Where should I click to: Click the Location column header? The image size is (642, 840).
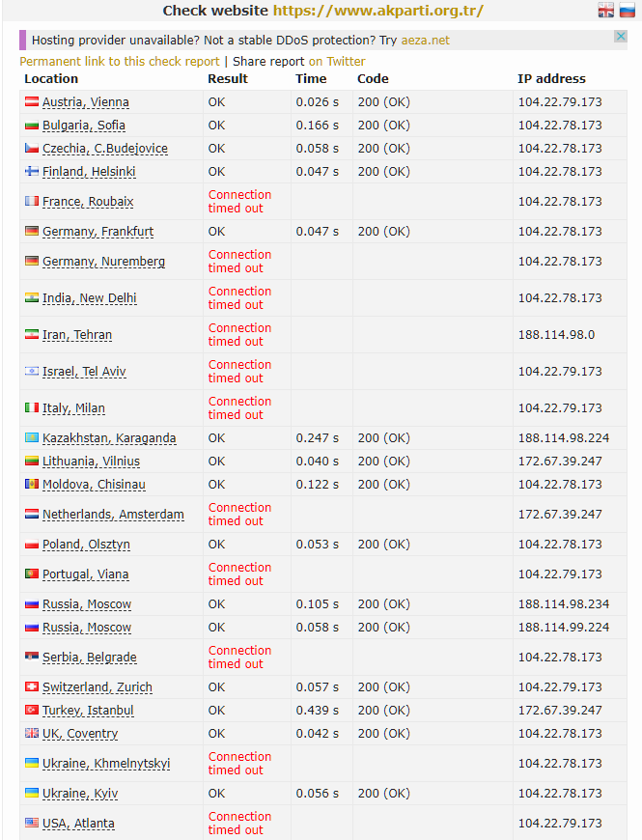(x=51, y=79)
